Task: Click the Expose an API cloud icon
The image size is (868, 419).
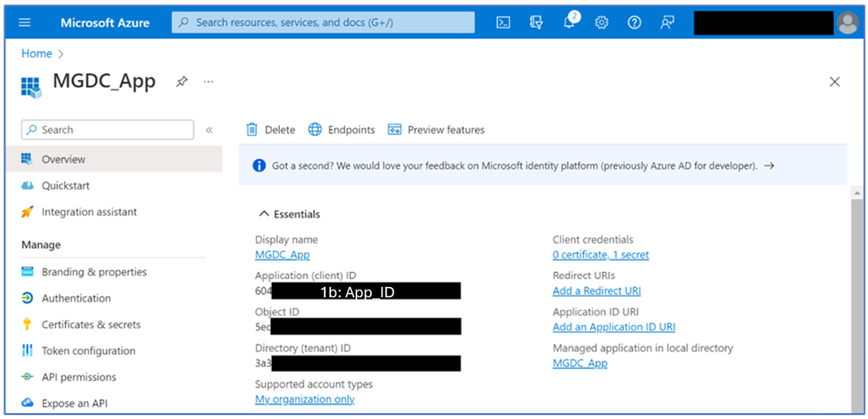Action: coord(27,403)
